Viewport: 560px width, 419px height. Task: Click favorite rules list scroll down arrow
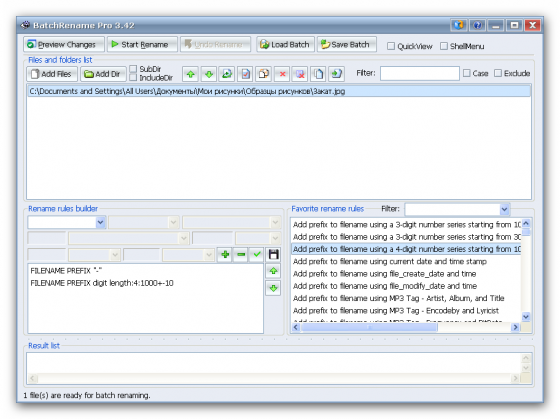coord(526,316)
